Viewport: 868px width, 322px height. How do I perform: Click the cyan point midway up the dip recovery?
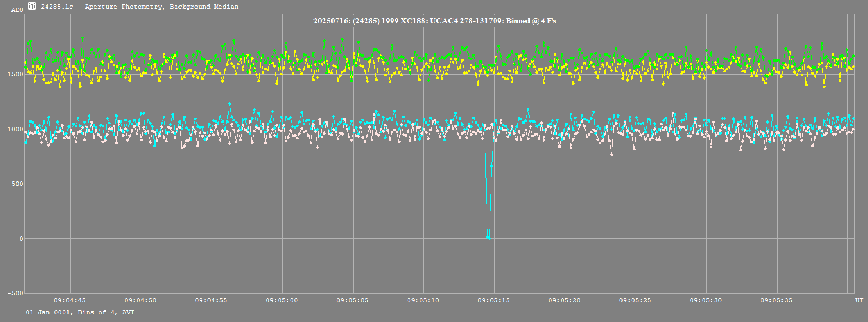[491, 166]
